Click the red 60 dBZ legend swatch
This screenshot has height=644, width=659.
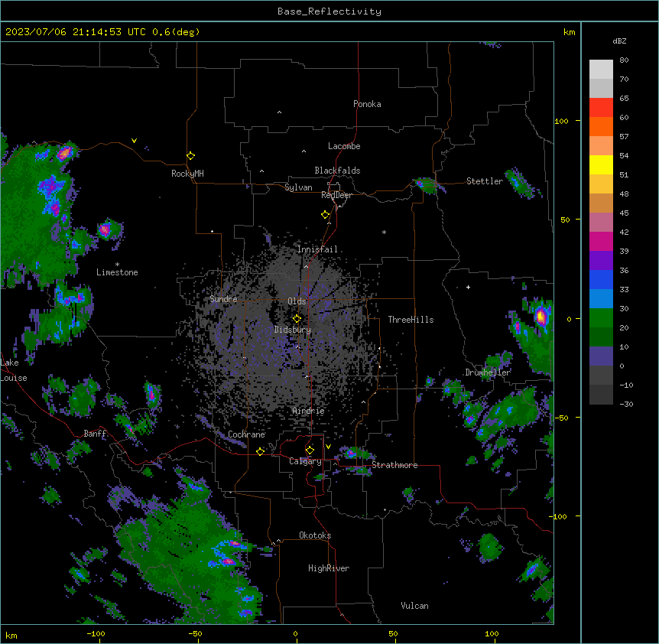pos(601,108)
